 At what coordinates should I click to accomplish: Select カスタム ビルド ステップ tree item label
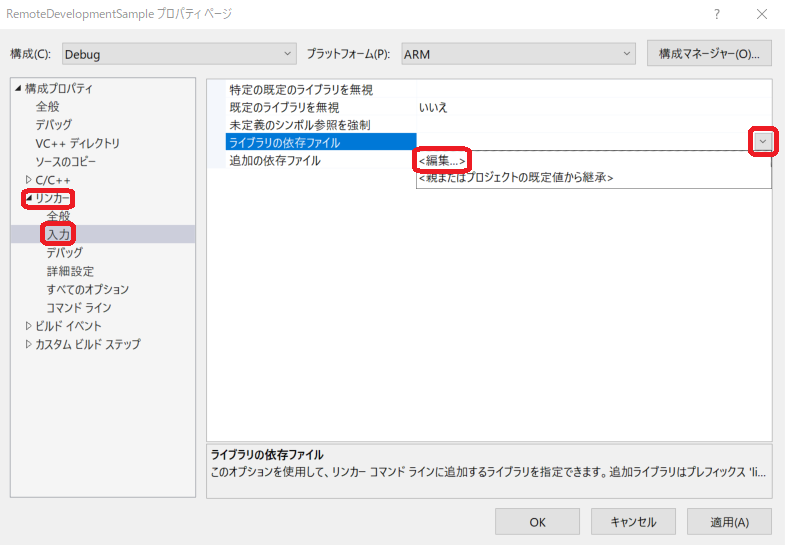[88, 344]
